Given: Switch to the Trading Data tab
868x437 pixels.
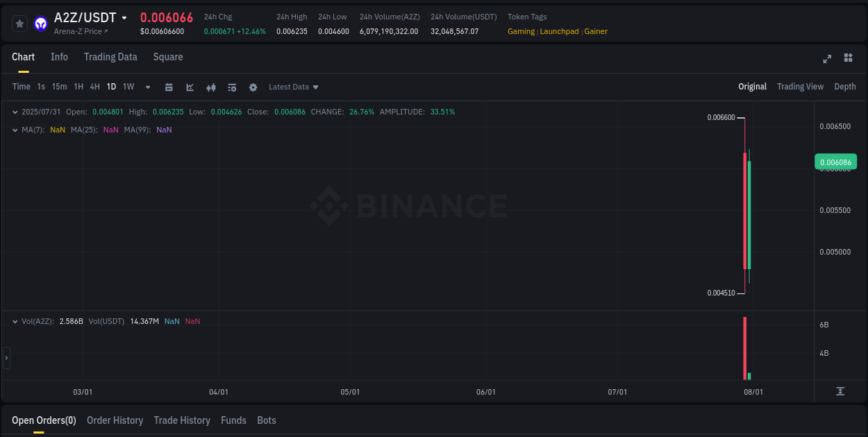Looking at the screenshot, I should tap(110, 57).
